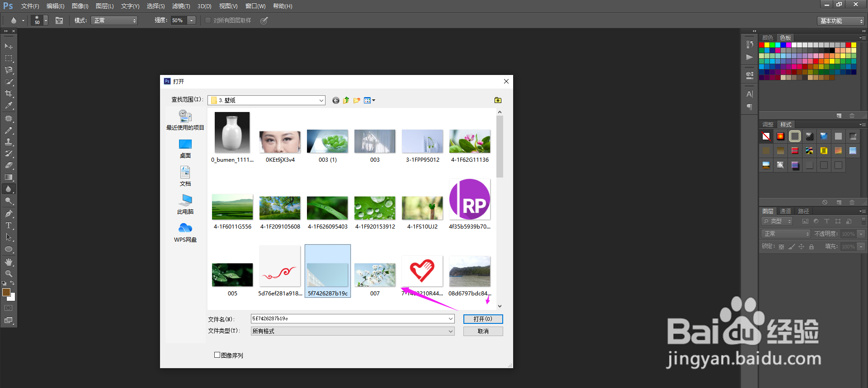Create a new folder in the dialog
Screen dimensions: 868x388
pos(357,100)
